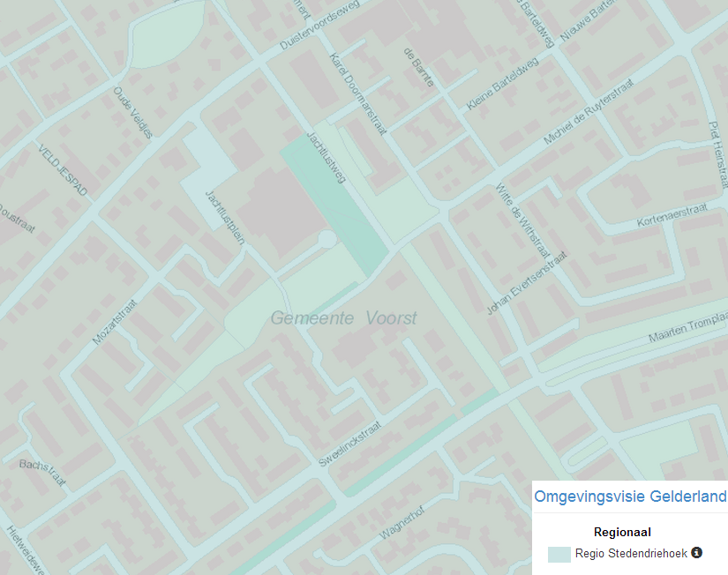This screenshot has height=575, width=728.
Task: Click the Witte de Withstraat label
Action: pos(516,216)
